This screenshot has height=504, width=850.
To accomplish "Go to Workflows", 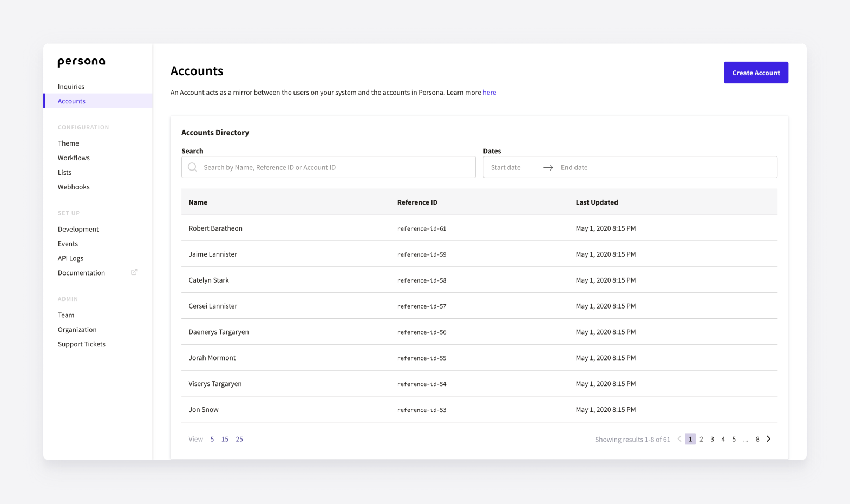I will coord(74,158).
